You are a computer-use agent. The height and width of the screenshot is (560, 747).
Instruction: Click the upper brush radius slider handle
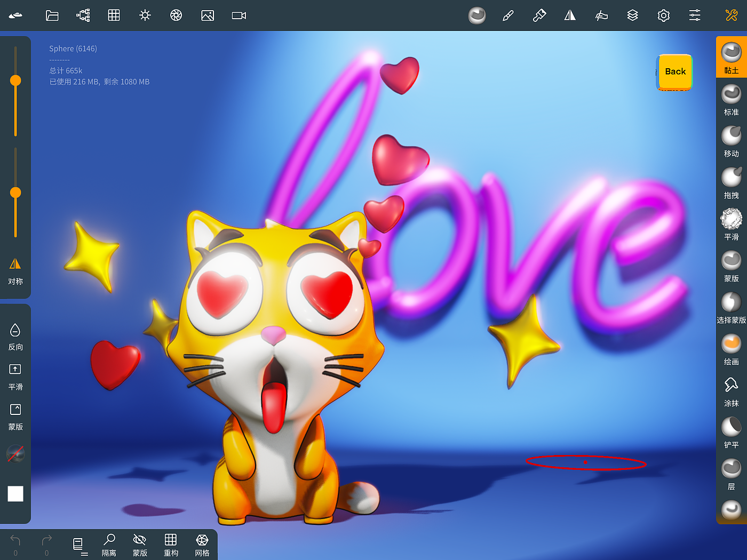[x=15, y=81]
